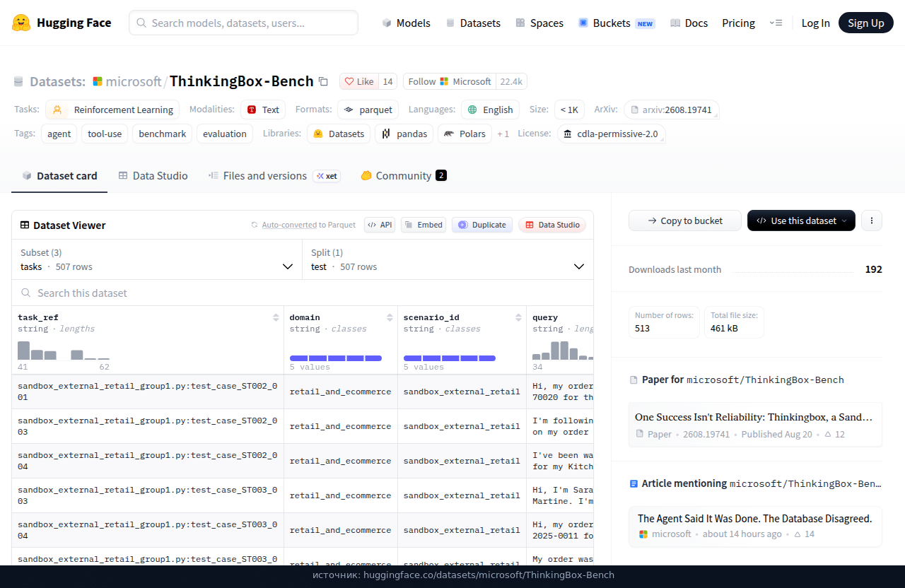
Task: Open the Files and versions tab
Action: tap(274, 176)
